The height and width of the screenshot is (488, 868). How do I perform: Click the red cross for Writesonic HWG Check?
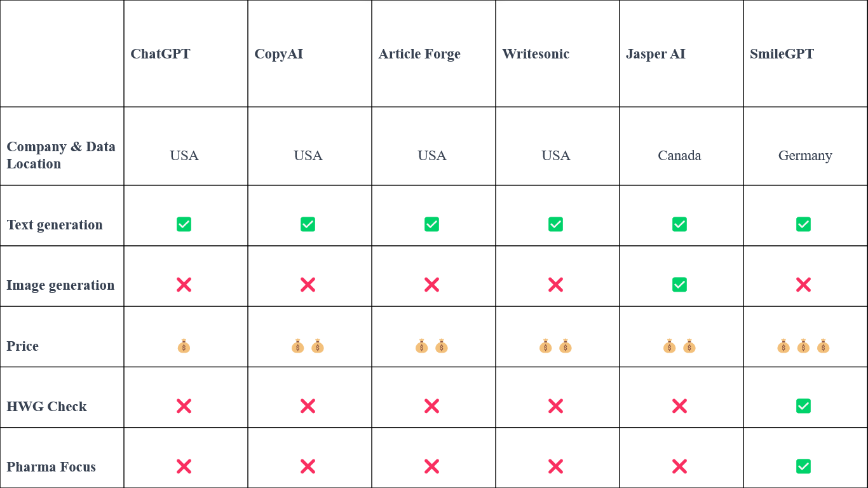tap(555, 406)
